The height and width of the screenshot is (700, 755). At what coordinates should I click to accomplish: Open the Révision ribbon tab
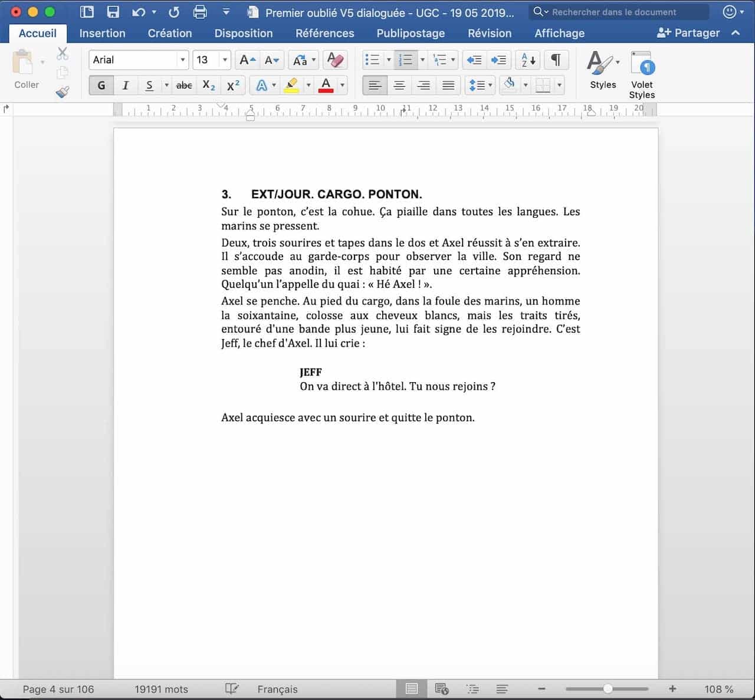pos(489,33)
